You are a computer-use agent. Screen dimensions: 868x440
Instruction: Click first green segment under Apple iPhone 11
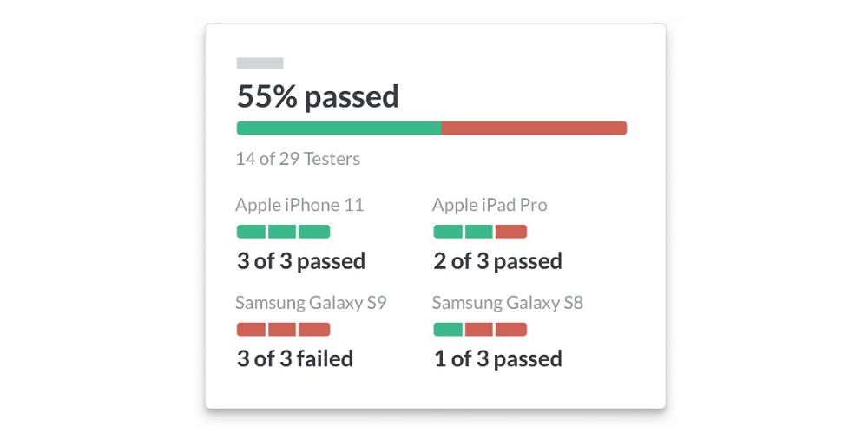click(x=251, y=232)
